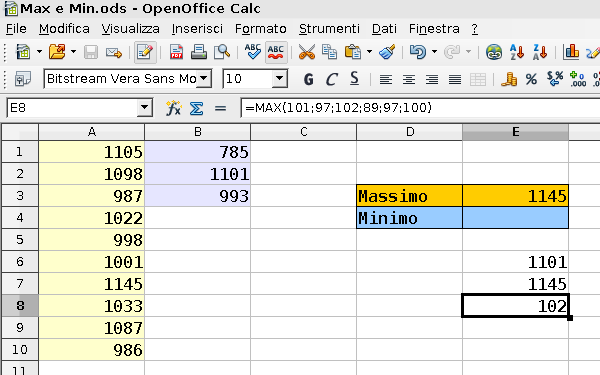This screenshot has height=375, width=600.
Task: Click the Name Box showing E8
Action: point(73,108)
